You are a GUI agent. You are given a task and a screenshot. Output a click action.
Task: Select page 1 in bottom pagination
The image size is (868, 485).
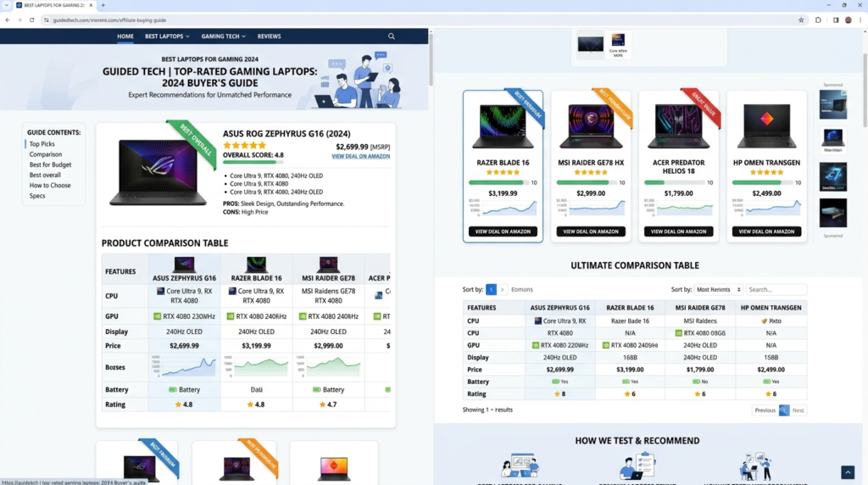coord(784,410)
